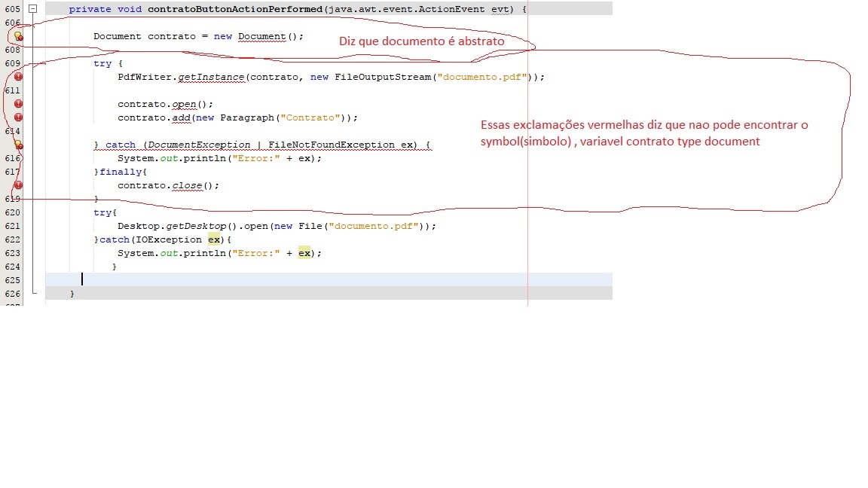Viewport: 868px width, 488px height.
Task: Place cursor on try keyword at line 609
Action: [102, 63]
